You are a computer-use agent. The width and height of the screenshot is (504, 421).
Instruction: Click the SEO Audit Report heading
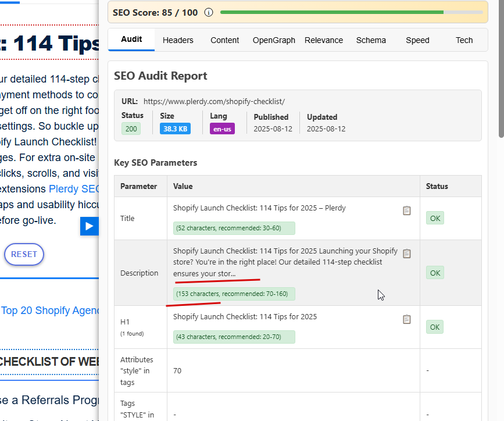click(x=160, y=76)
